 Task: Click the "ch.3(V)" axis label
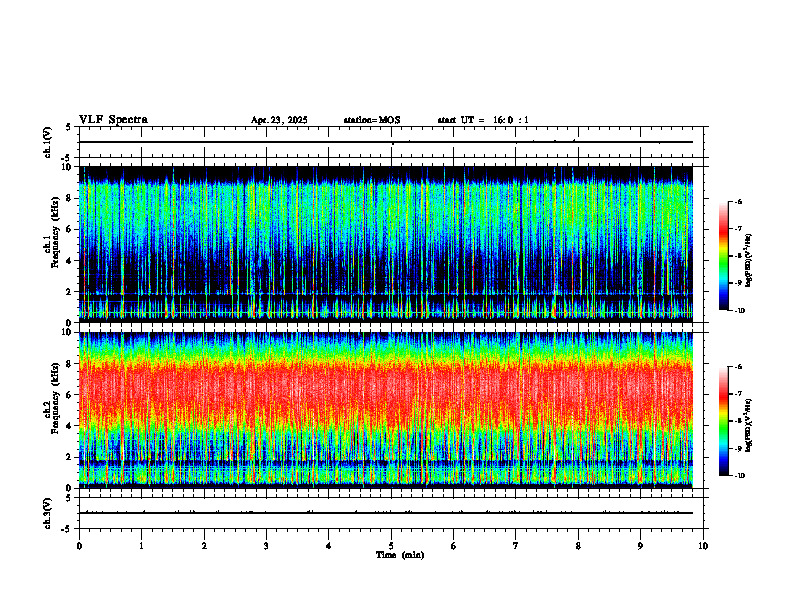[x=47, y=513]
